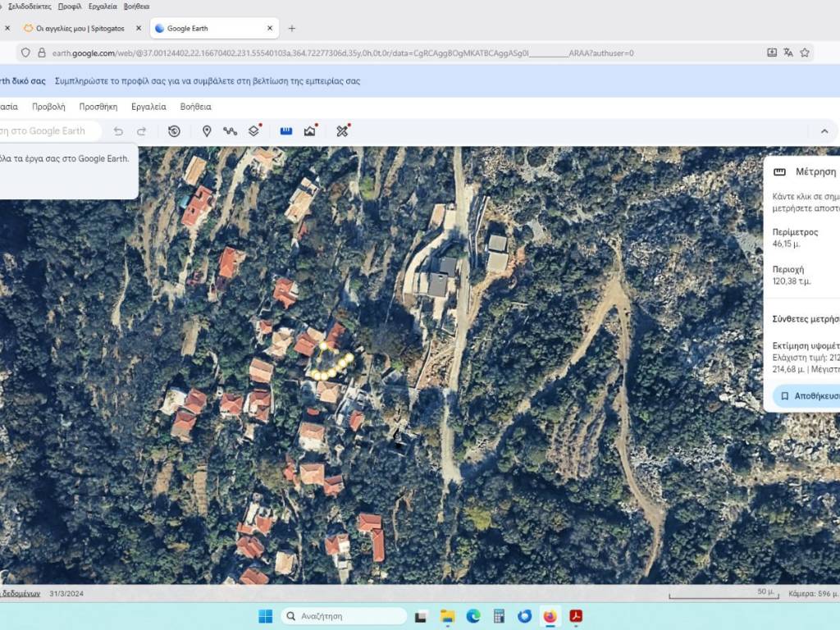The image size is (840, 630).
Task: Click the undo arrow in toolbar
Action: pos(118,131)
